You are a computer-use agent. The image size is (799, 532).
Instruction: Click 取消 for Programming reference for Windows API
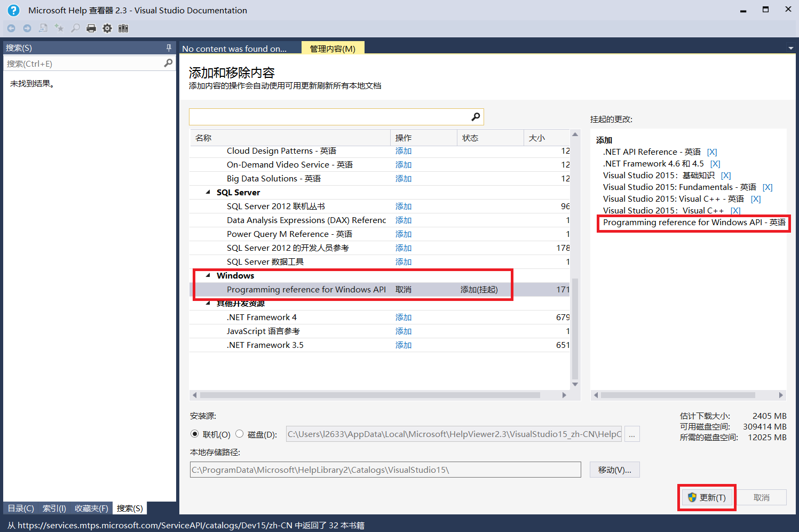pos(404,290)
